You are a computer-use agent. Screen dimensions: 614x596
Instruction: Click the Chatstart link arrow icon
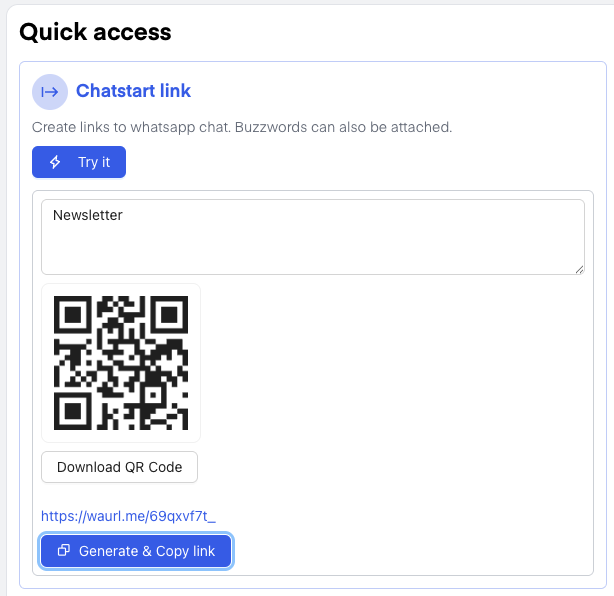point(49,92)
